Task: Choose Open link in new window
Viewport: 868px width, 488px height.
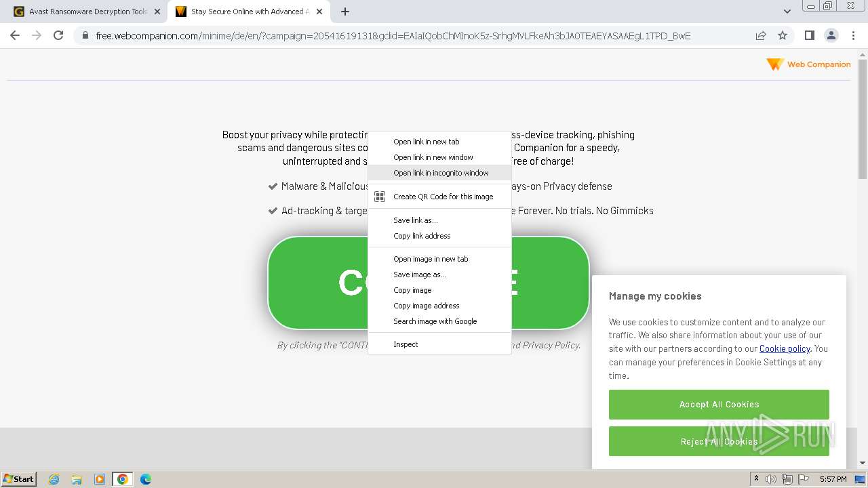Action: [439, 157]
